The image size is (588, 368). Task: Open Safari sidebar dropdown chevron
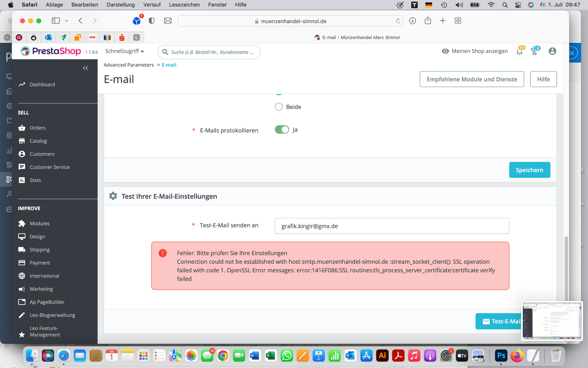pos(66,21)
